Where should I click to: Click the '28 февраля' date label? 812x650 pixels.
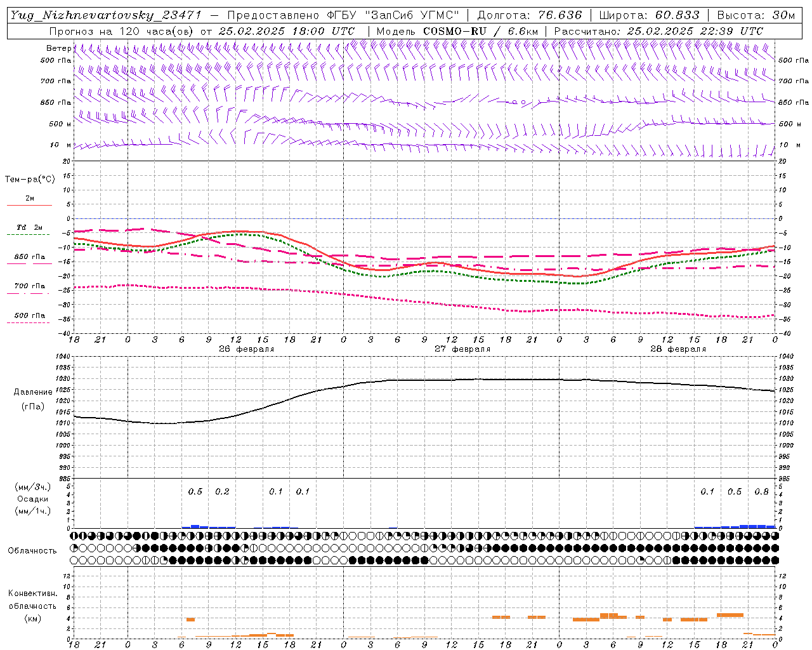tap(678, 349)
